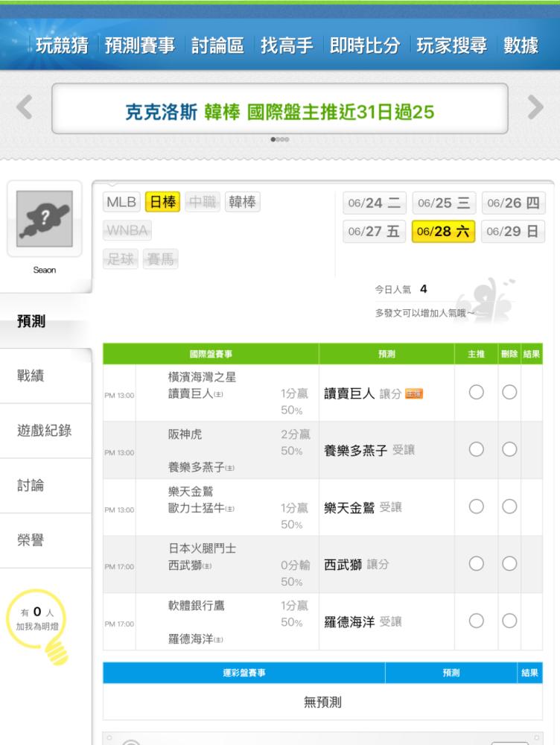Viewport: 560px width, 745px height.
Task: Select 主推 radio for 西武獅 prediction
Action: click(x=477, y=563)
